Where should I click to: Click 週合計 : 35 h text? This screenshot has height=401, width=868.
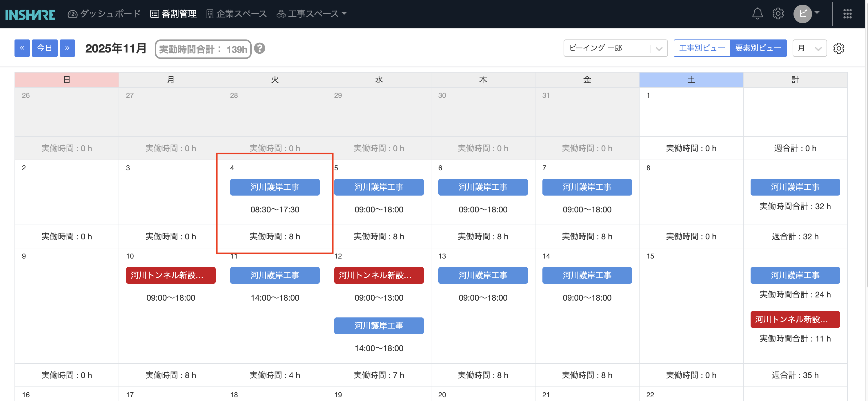(x=795, y=375)
